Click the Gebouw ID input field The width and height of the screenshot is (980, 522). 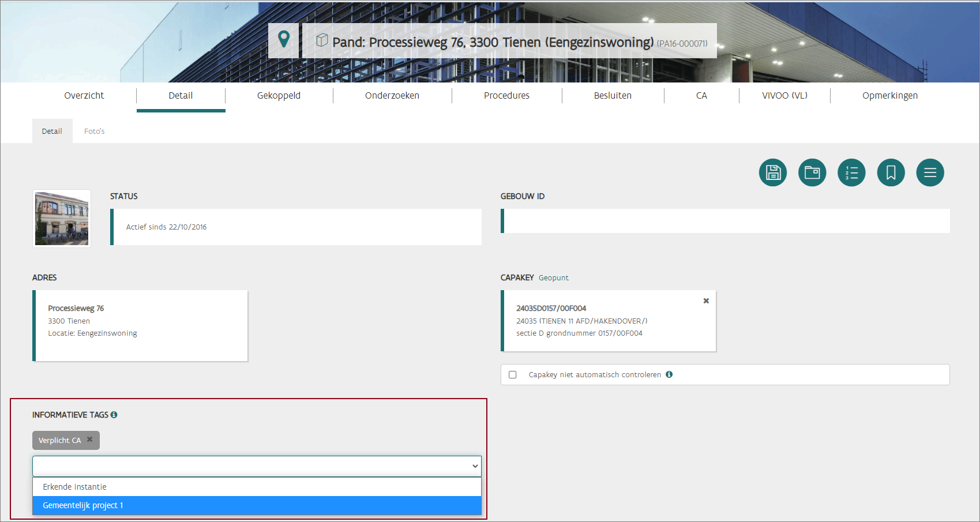(726, 221)
